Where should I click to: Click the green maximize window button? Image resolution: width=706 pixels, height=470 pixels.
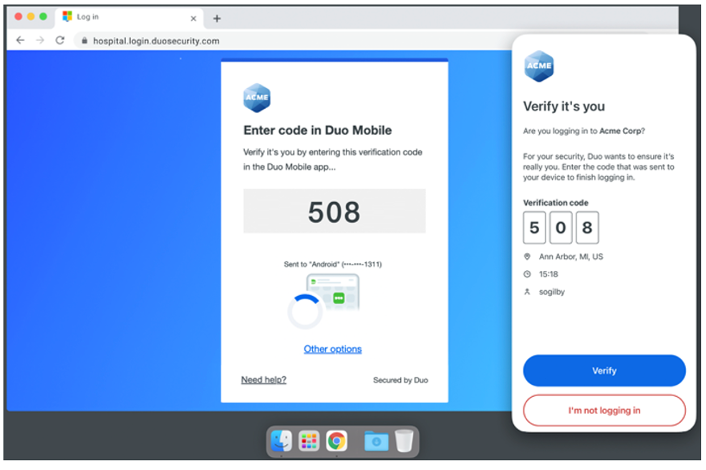coord(43,17)
